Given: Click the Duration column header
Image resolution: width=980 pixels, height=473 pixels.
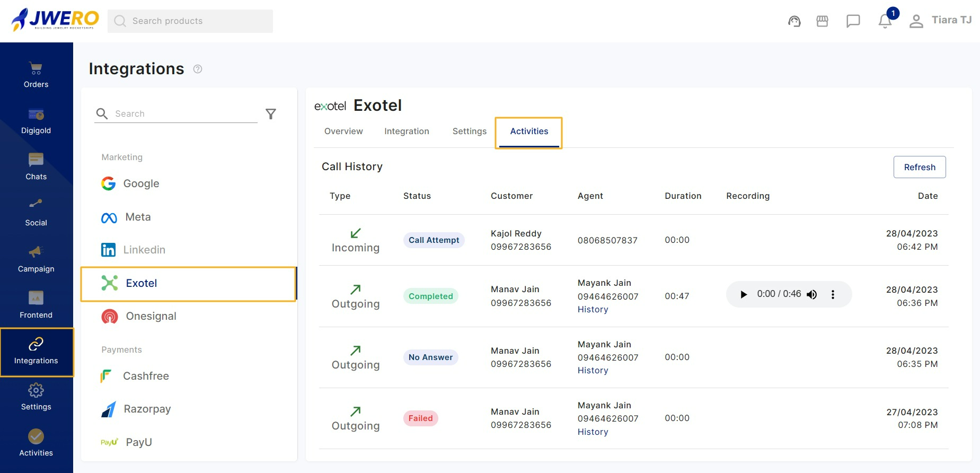Looking at the screenshot, I should pyautogui.click(x=683, y=196).
